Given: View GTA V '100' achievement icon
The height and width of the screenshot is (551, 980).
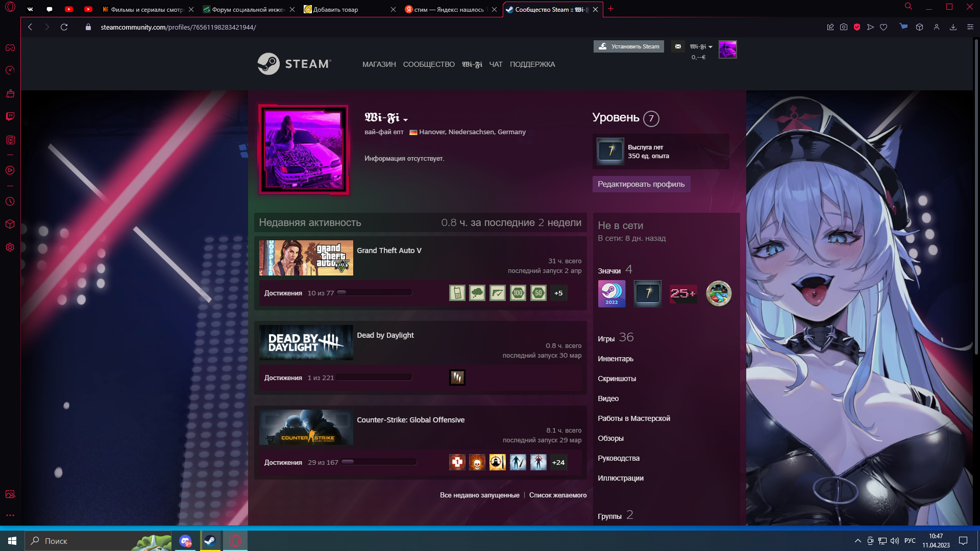Looking at the screenshot, I should 518,293.
